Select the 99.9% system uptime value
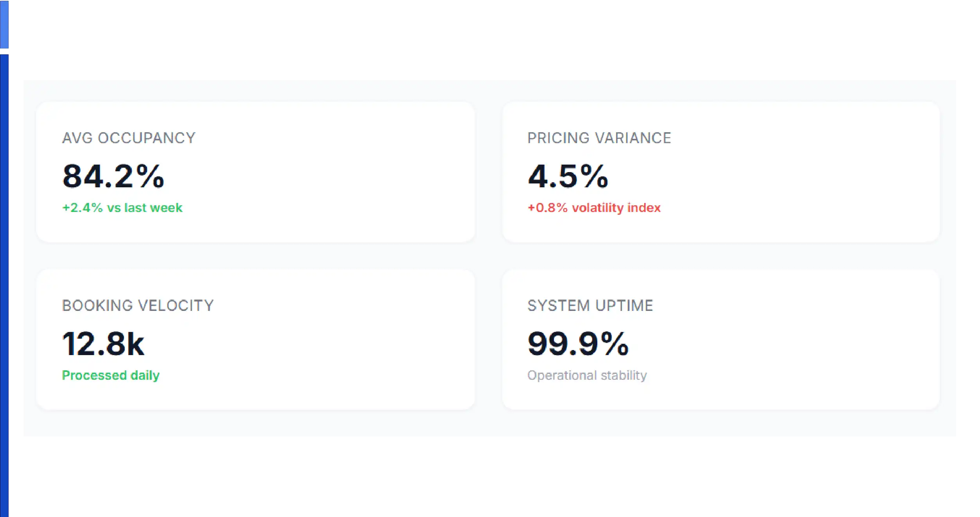The height and width of the screenshot is (517, 980). tap(578, 344)
